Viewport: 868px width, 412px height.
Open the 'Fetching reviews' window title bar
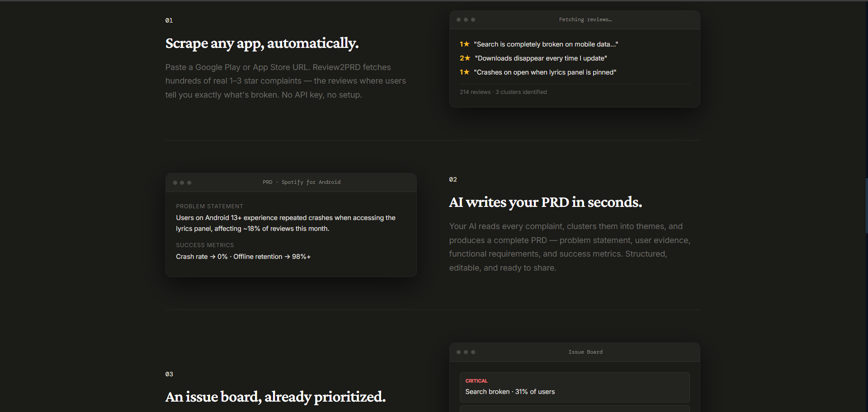585,19
